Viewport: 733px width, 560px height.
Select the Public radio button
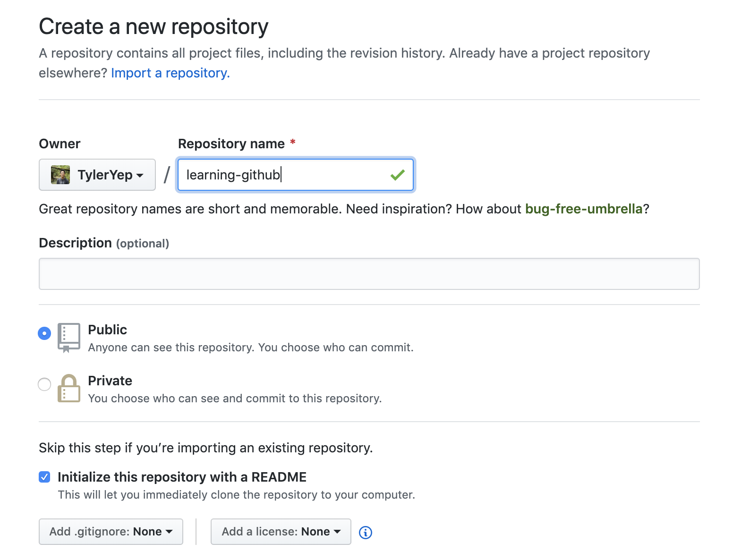pyautogui.click(x=44, y=333)
